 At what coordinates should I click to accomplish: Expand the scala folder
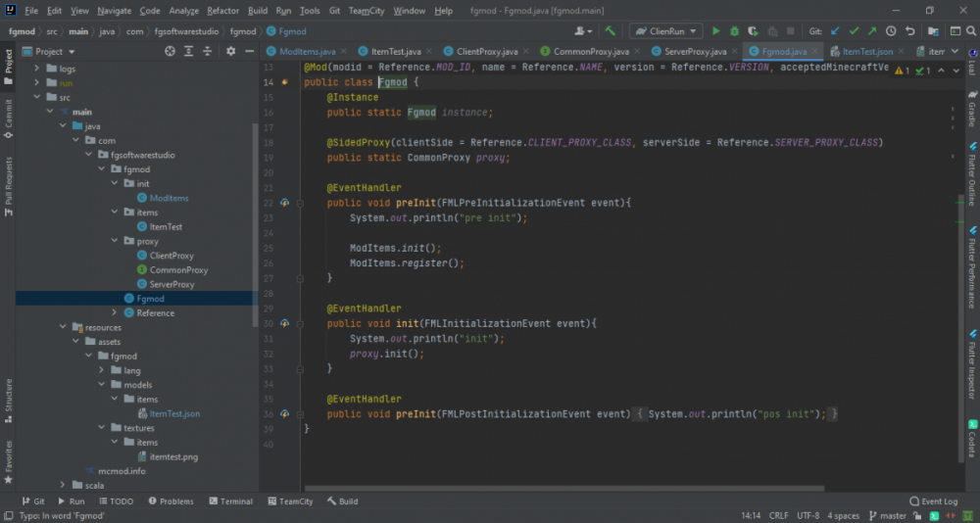63,486
